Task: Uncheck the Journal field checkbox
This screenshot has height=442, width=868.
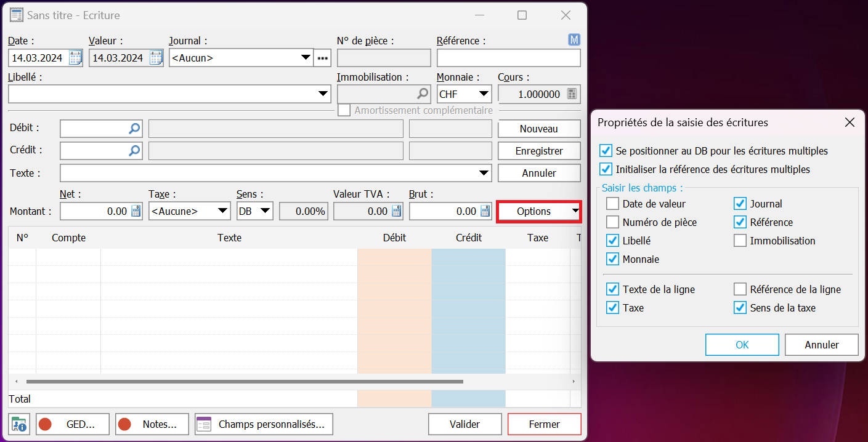Action: [740, 204]
